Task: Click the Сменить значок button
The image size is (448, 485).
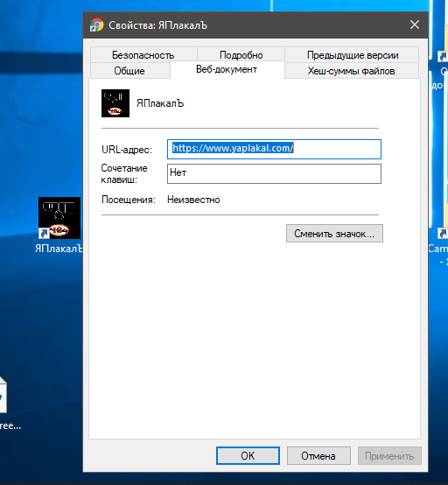Action: pyautogui.click(x=334, y=233)
